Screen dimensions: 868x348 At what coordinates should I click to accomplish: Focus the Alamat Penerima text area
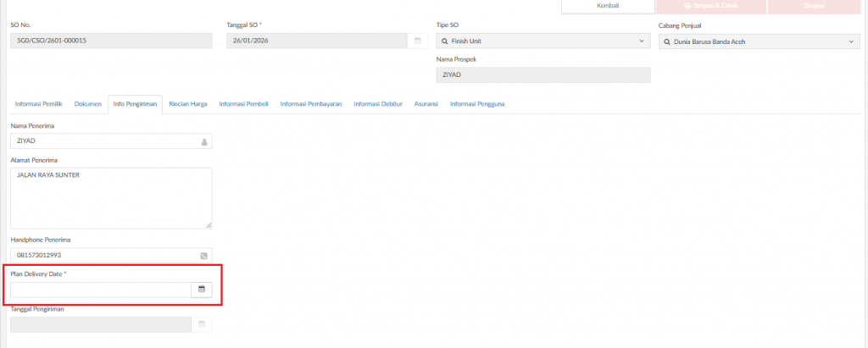(110, 197)
